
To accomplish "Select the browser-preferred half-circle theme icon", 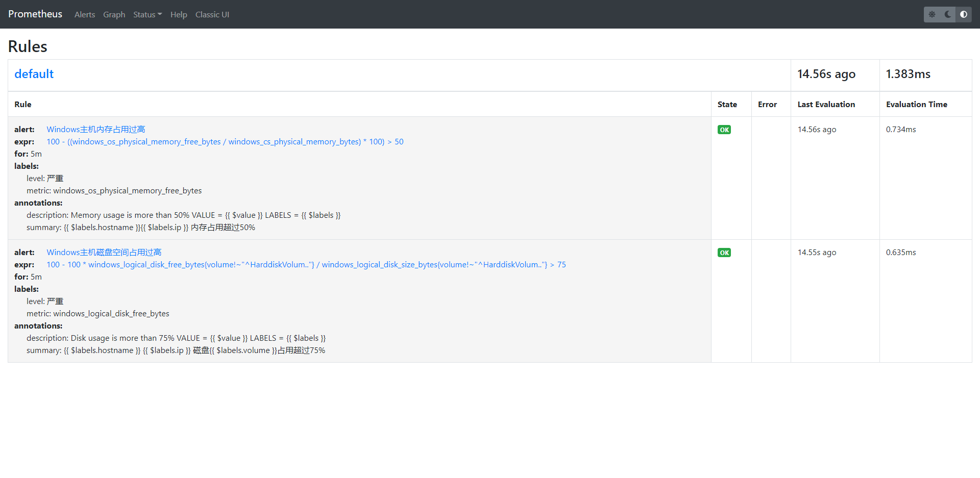I will pos(964,14).
